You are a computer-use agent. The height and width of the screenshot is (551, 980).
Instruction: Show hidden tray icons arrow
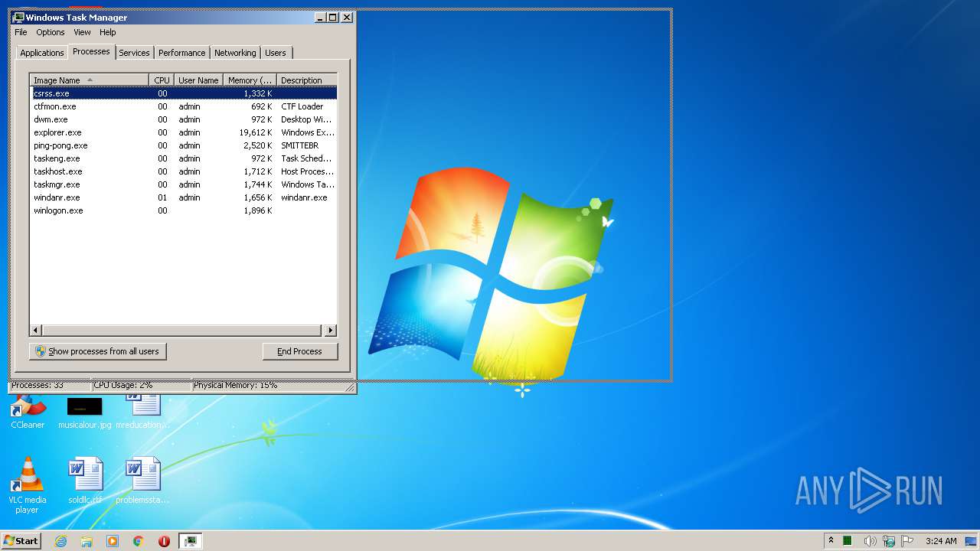pyautogui.click(x=831, y=541)
